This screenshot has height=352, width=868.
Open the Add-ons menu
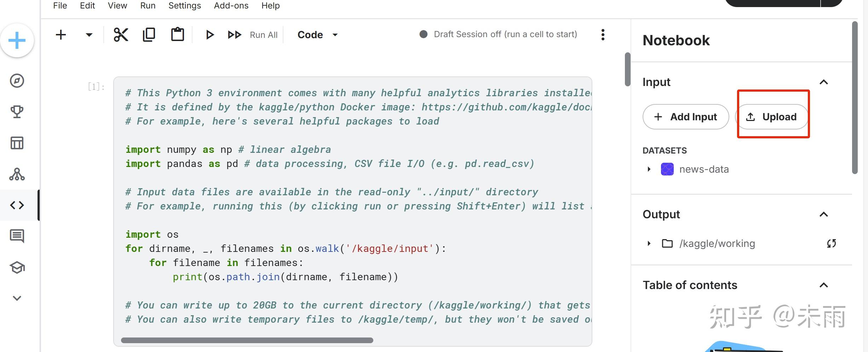[231, 5]
